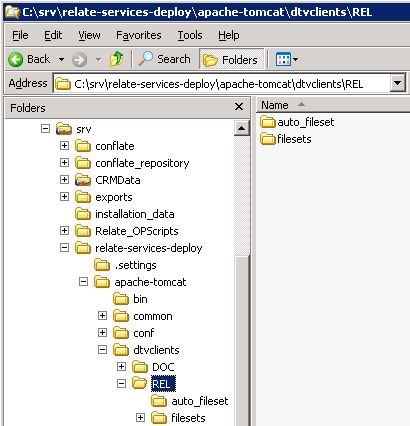Image resolution: width=410 pixels, height=426 pixels.
Task: Click the conf folder icon in tree
Action: [121, 333]
